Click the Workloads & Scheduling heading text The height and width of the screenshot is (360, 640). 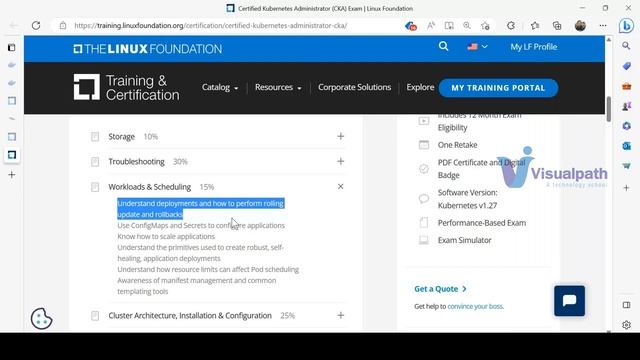(149, 187)
